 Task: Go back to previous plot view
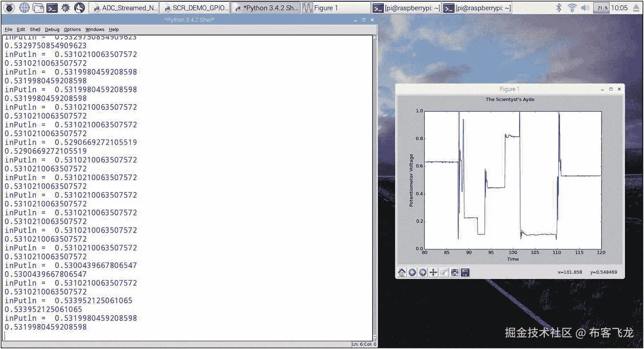(x=412, y=272)
